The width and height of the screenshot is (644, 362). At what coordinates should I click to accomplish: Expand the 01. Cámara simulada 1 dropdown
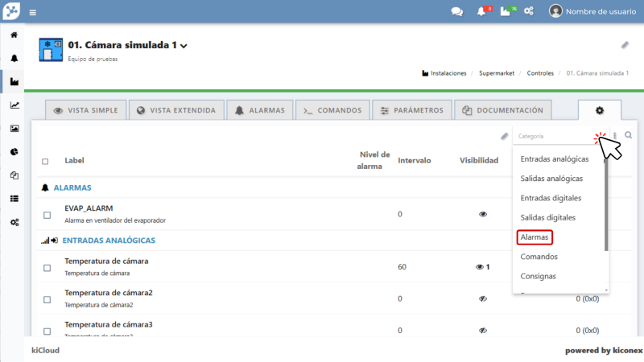tap(184, 47)
